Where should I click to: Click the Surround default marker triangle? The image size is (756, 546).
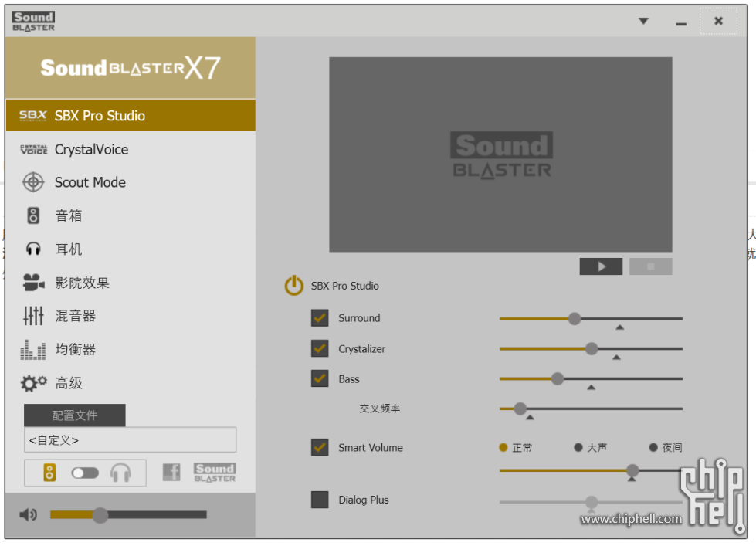pyautogui.click(x=620, y=327)
